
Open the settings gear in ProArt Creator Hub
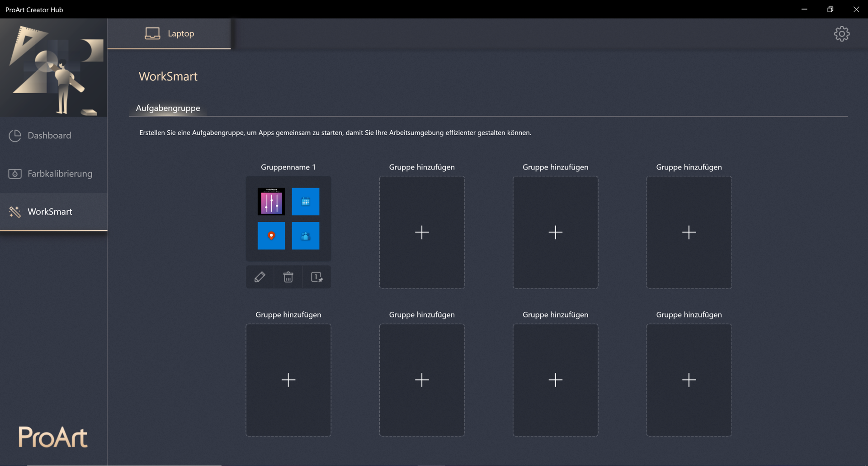[x=841, y=34]
